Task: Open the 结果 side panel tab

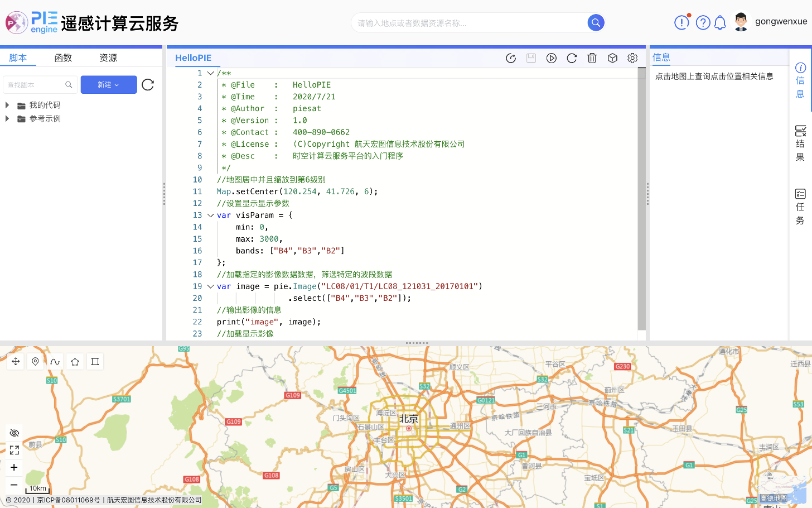Action: pos(800,143)
